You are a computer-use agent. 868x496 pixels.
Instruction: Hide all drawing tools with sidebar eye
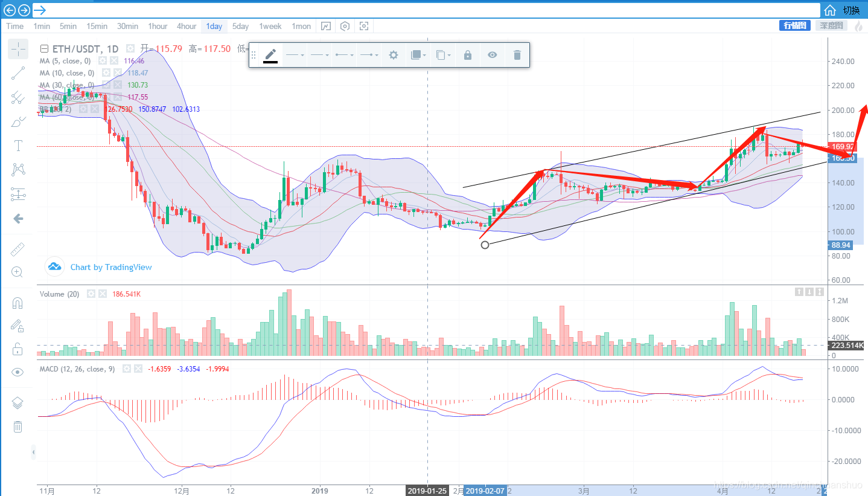(x=18, y=372)
